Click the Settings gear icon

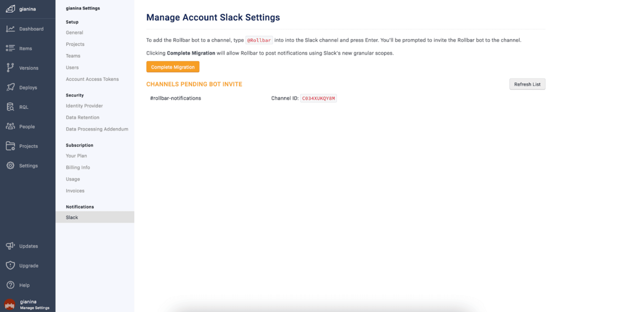10,165
